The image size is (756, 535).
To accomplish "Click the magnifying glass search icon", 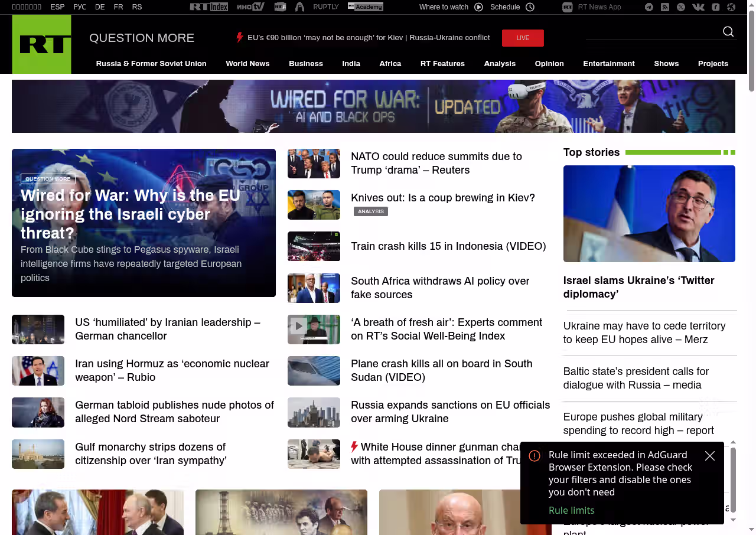I will pyautogui.click(x=728, y=32).
